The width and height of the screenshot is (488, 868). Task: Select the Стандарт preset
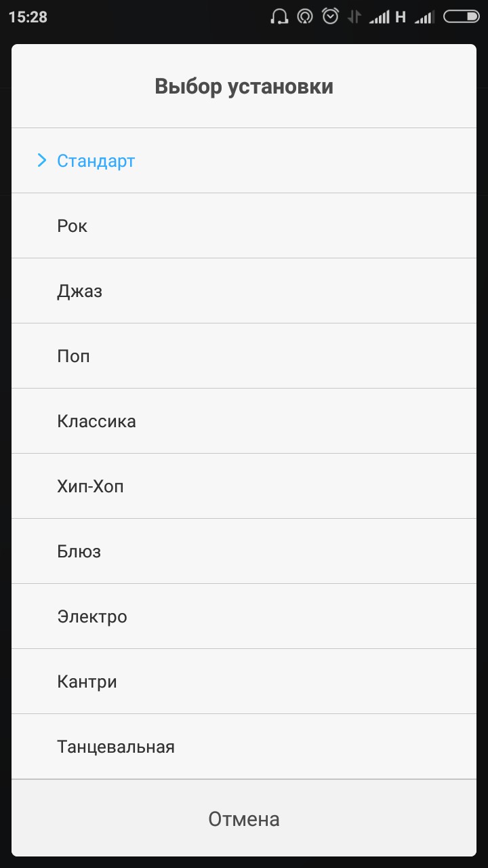point(244,161)
